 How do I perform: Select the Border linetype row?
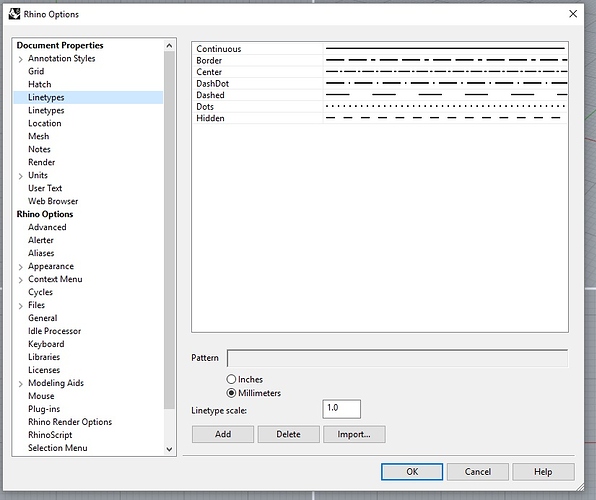point(380,60)
